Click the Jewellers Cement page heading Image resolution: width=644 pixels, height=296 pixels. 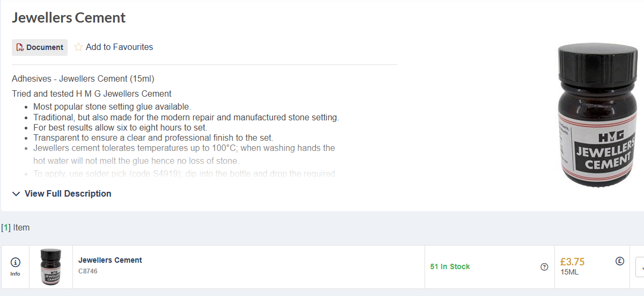(69, 18)
